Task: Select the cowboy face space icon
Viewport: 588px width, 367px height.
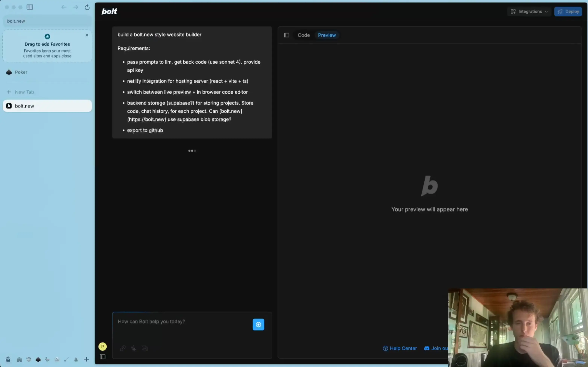Action: coord(29,359)
